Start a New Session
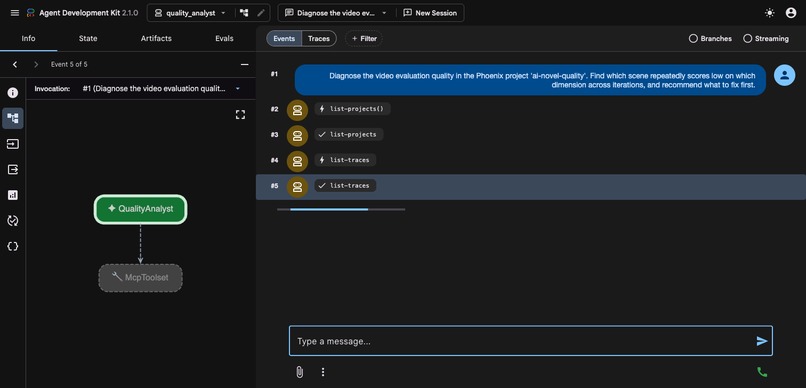Viewport: 806px width, 388px height. [430, 13]
